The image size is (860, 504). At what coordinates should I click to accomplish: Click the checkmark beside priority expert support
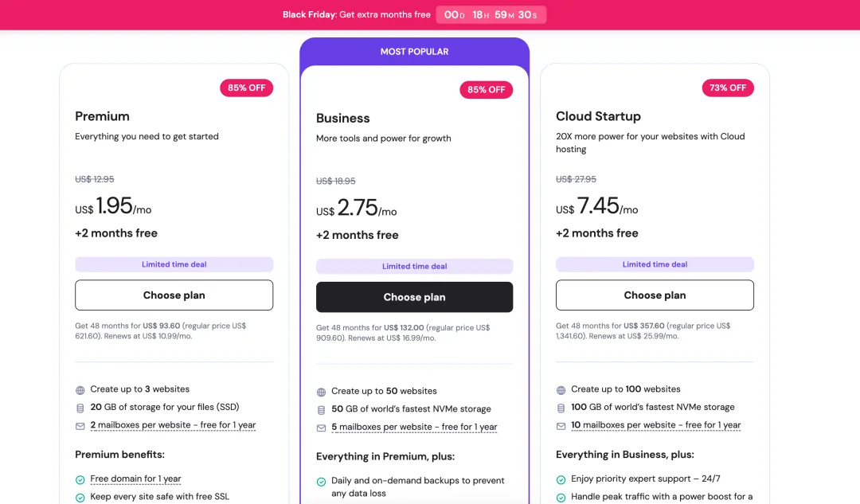[x=561, y=480]
